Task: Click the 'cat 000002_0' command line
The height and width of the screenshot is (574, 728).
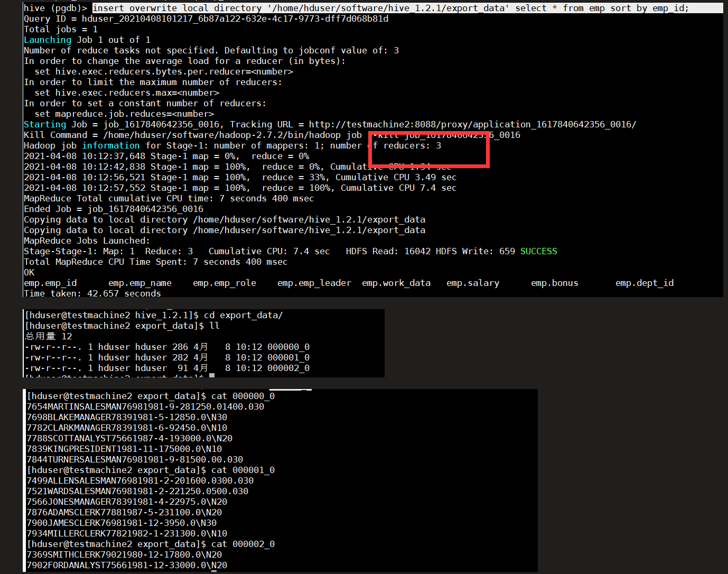Action: click(x=151, y=544)
